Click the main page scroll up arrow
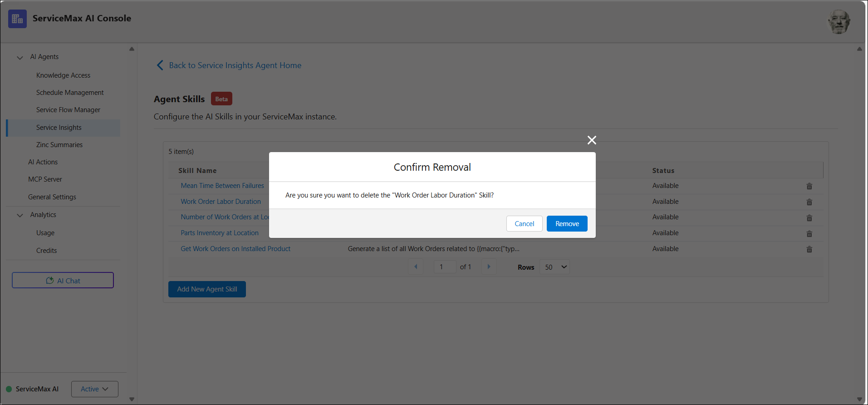Screen dimensions: 868x405 pyautogui.click(x=859, y=49)
